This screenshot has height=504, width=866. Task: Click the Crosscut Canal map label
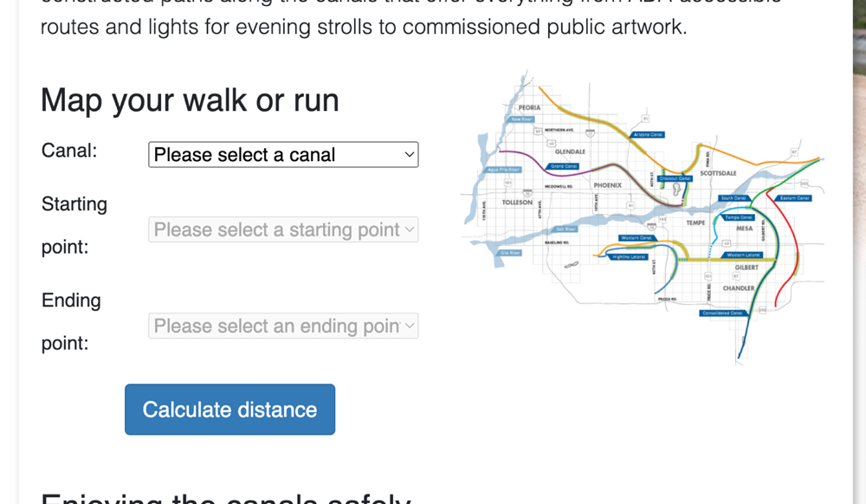[x=675, y=179]
